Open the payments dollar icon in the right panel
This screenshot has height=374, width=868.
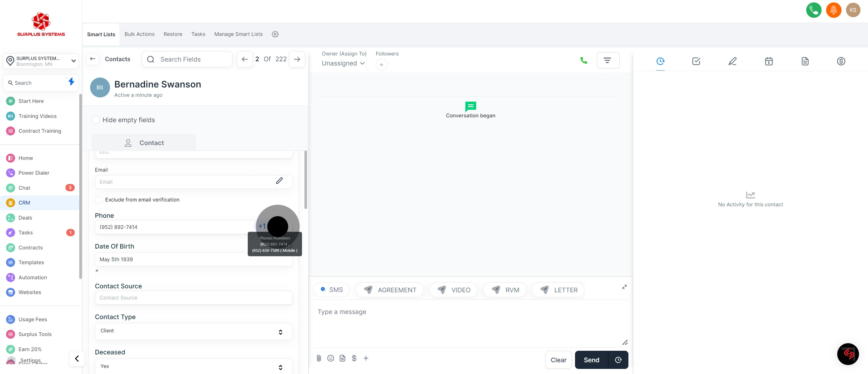pos(841,61)
